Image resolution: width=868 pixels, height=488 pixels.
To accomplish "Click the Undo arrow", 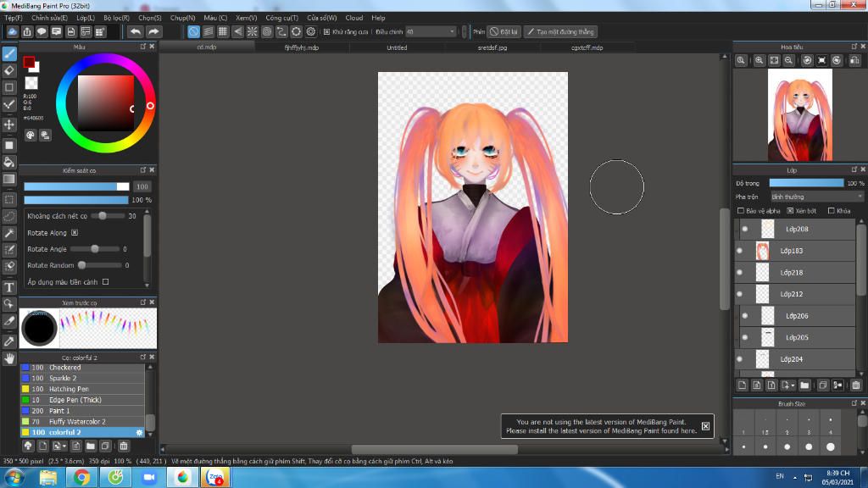I will 135,31.
